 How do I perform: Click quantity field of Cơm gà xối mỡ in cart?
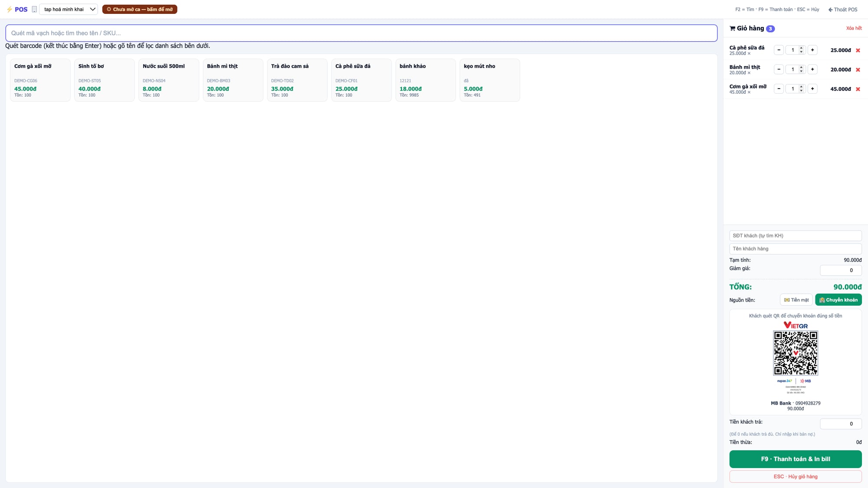[796, 89]
